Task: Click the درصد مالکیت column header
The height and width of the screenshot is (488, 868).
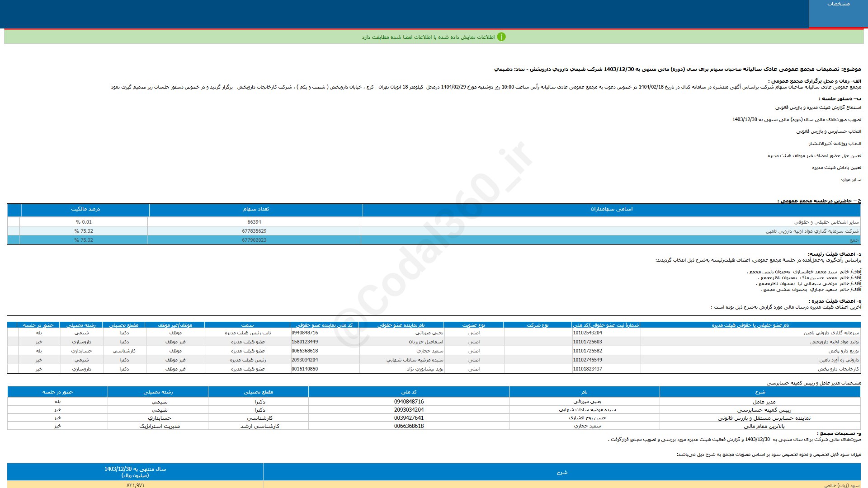Action: [85, 209]
